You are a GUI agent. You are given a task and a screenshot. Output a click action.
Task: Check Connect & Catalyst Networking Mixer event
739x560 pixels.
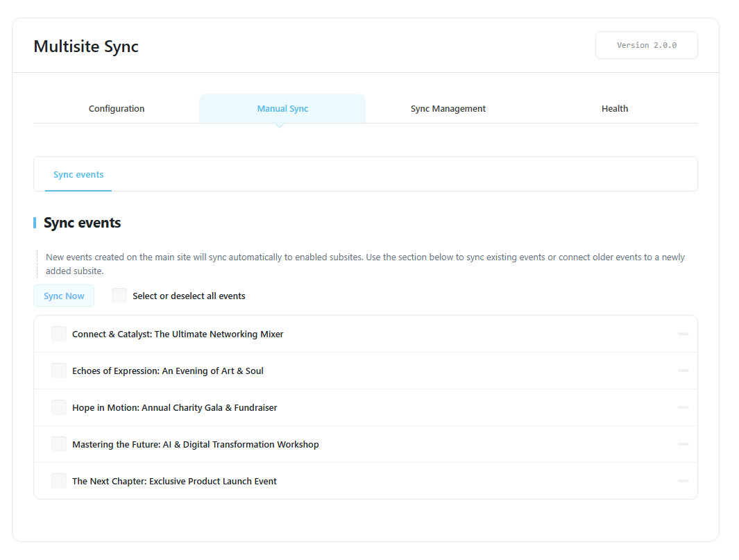coord(59,333)
